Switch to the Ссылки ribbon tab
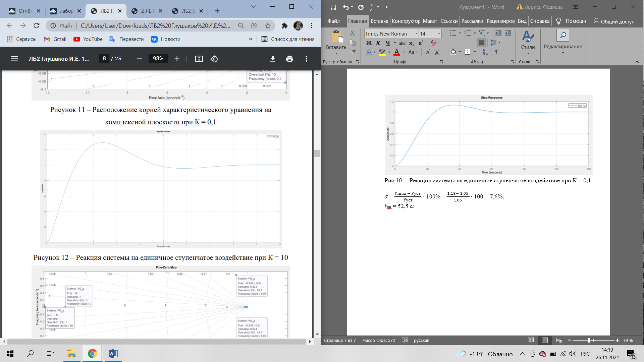This screenshot has height=362, width=644. tap(449, 21)
